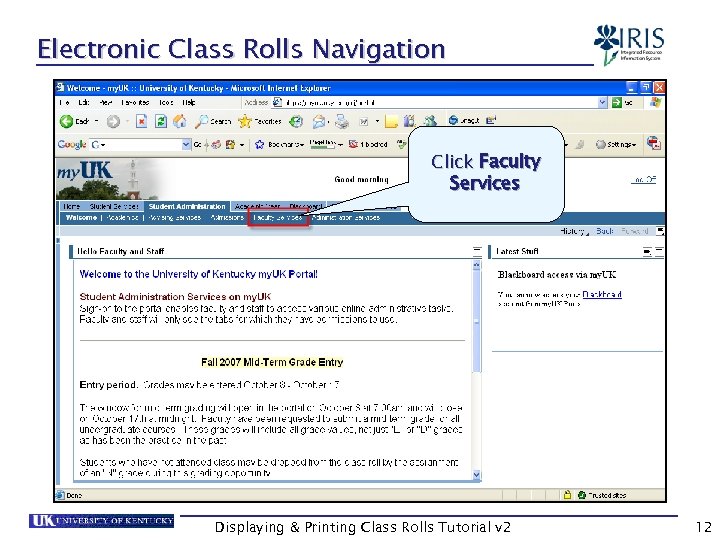The image size is (720, 540).
Task: Open the Blackboard hyperlink
Action: tap(602, 294)
